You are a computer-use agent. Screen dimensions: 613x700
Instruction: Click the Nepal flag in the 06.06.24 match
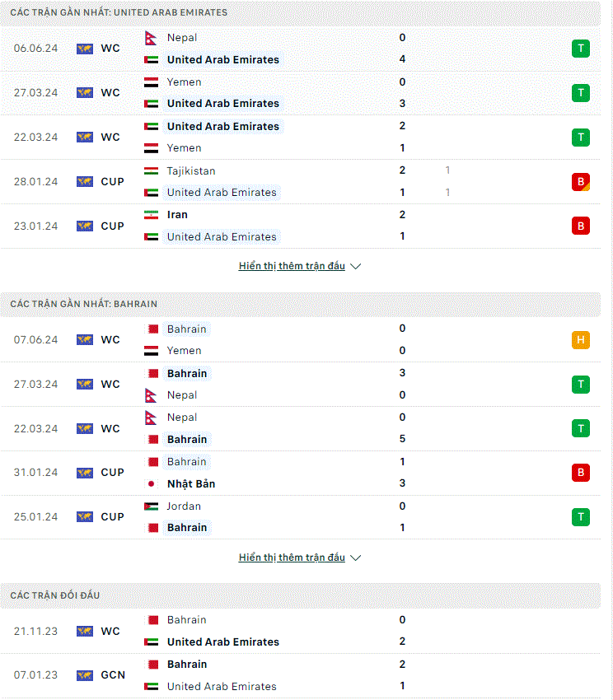[x=151, y=38]
